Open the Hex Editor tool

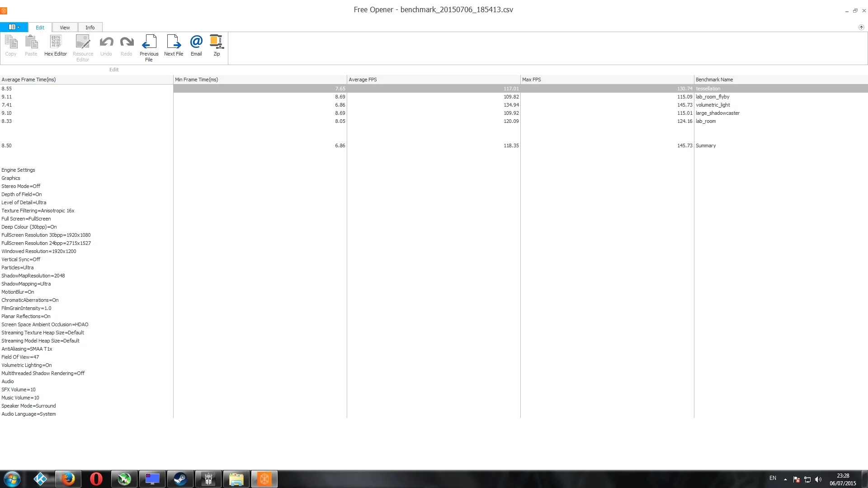point(56,46)
